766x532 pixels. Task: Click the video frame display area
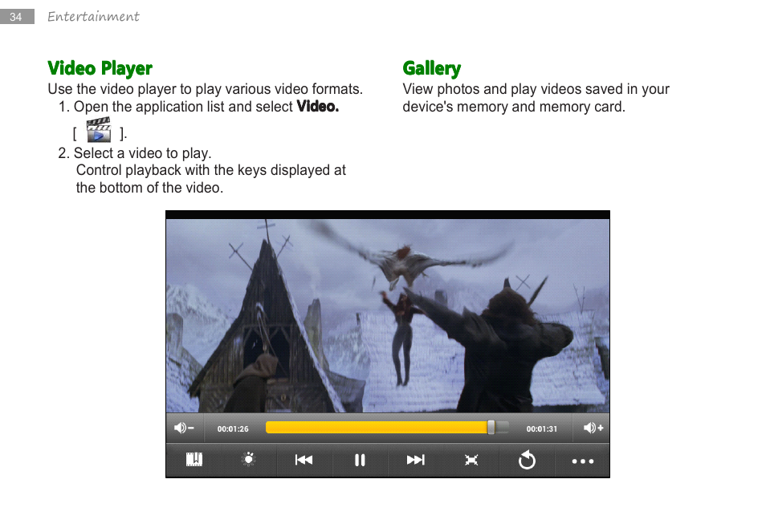pos(388,316)
